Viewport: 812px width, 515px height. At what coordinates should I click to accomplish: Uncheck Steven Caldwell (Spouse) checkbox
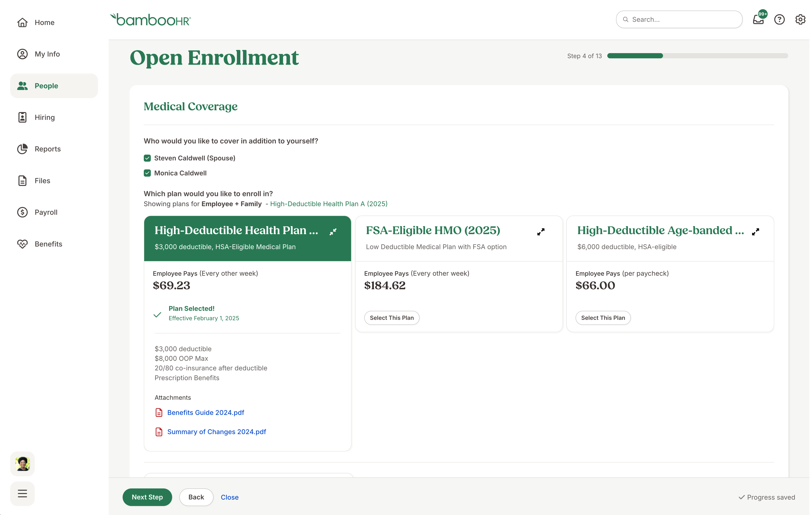coord(147,158)
